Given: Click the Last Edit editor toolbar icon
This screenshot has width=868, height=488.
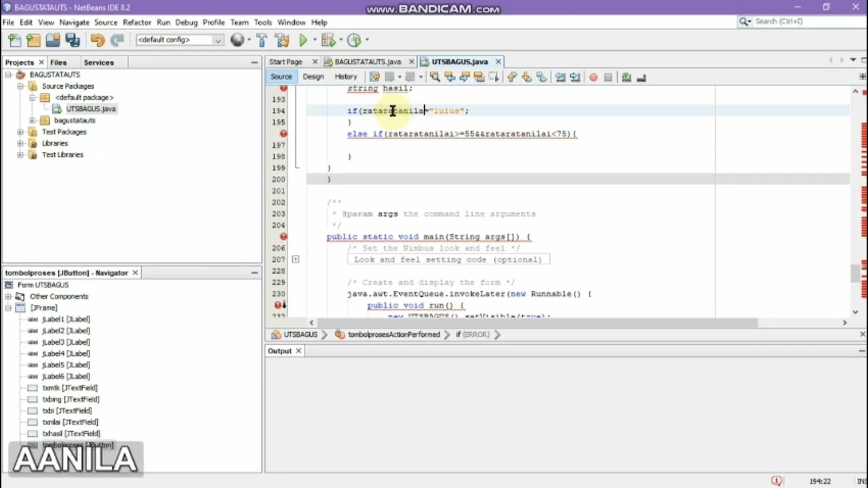Looking at the screenshot, I should click(x=374, y=77).
